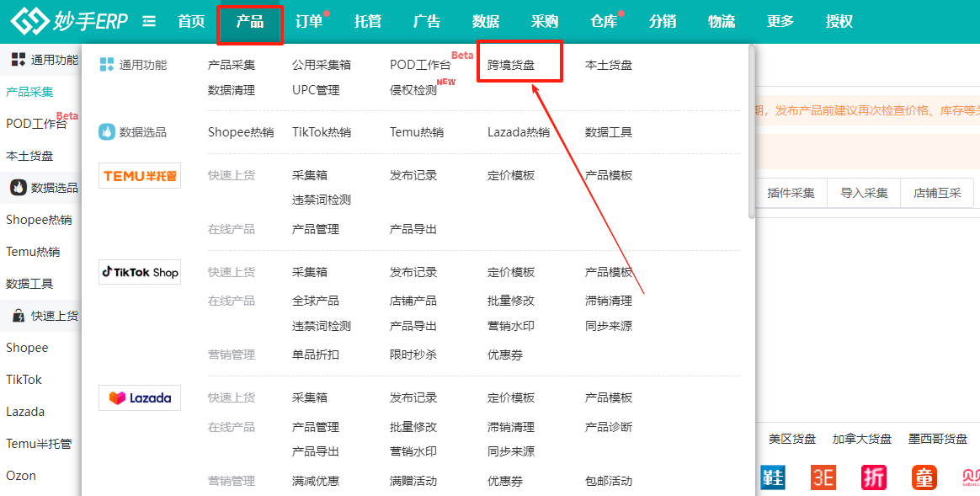Open 违禁词检测 under the TEMU半托管 section
The image size is (980, 496).
(322, 200)
